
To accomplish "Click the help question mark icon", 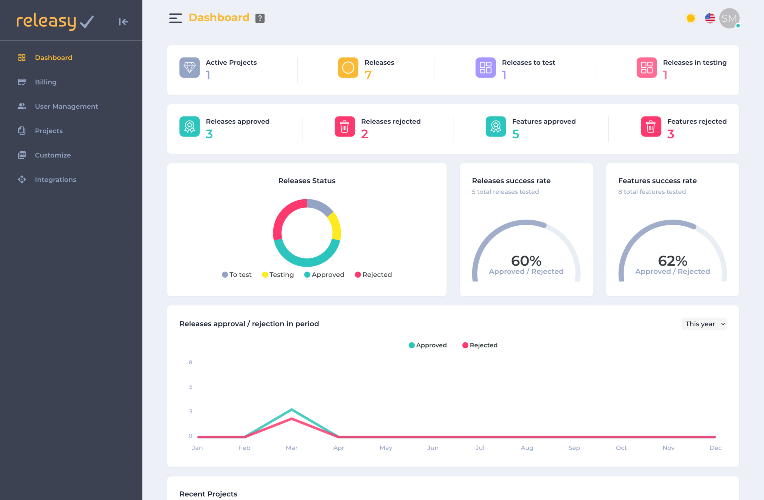I will 260,18.
